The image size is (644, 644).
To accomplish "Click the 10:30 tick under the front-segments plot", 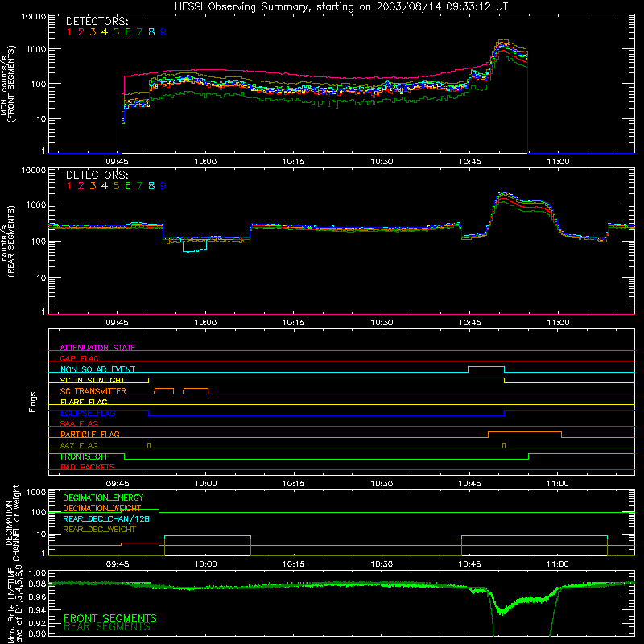I will [382, 162].
